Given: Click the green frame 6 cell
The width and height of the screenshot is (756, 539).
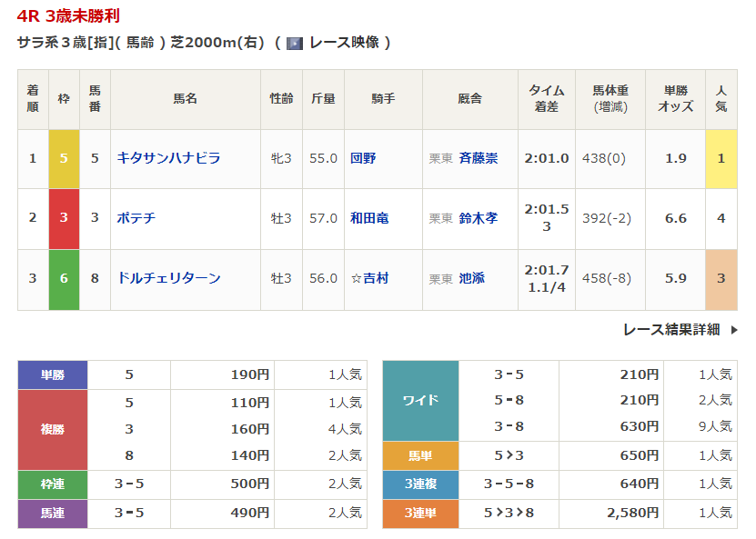Looking at the screenshot, I should 64,278.
